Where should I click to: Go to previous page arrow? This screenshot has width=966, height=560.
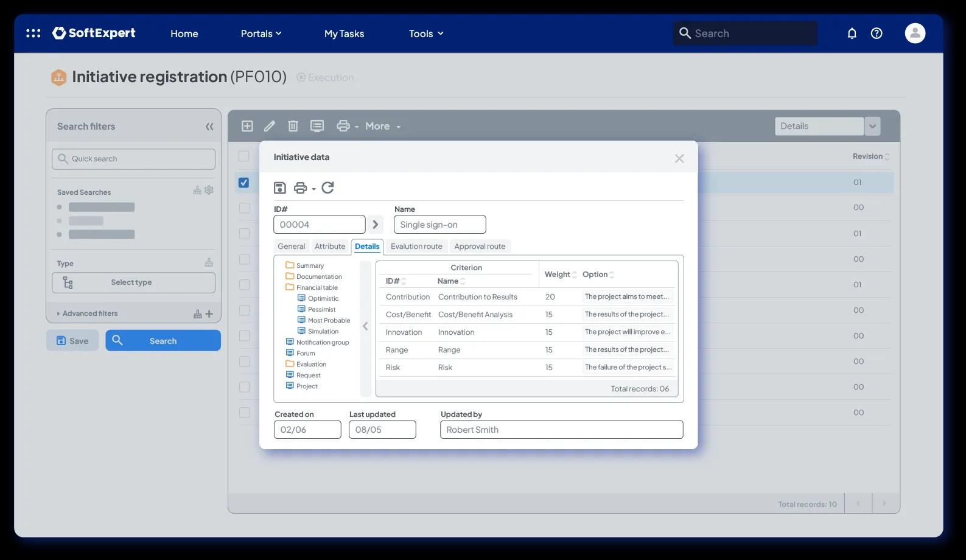[x=858, y=503]
